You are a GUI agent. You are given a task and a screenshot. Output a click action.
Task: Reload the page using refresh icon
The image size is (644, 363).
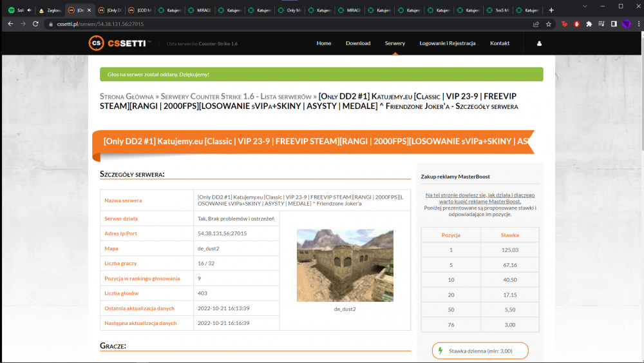pos(35,24)
